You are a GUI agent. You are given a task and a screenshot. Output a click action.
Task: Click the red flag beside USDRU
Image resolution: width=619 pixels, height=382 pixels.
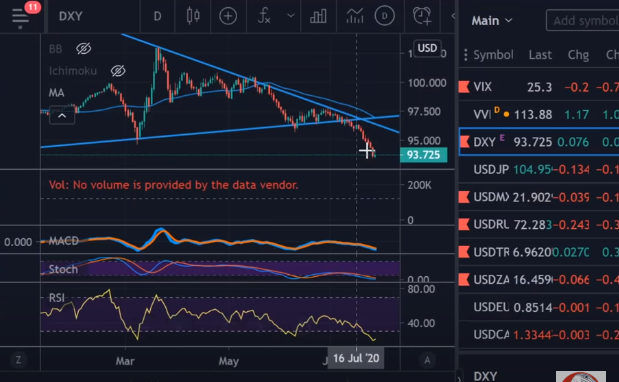point(464,225)
